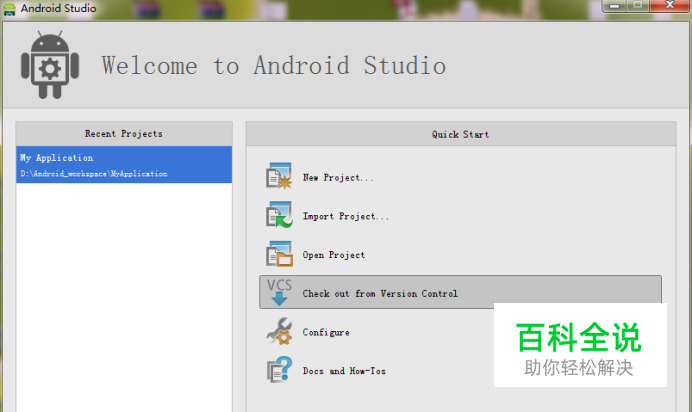Click the Android robot logo

tap(50, 65)
